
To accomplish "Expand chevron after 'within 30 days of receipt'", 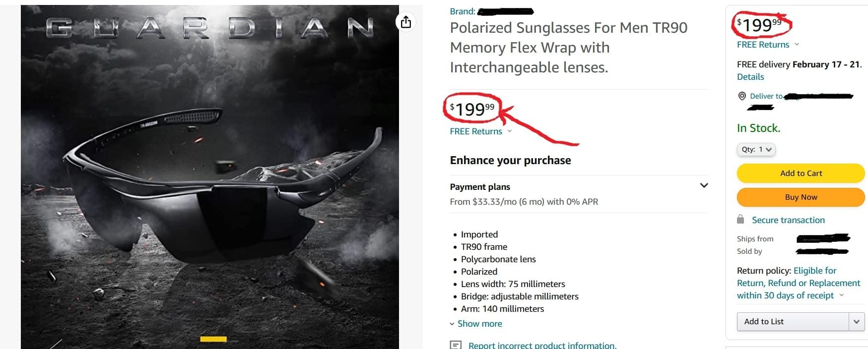I will (842, 295).
